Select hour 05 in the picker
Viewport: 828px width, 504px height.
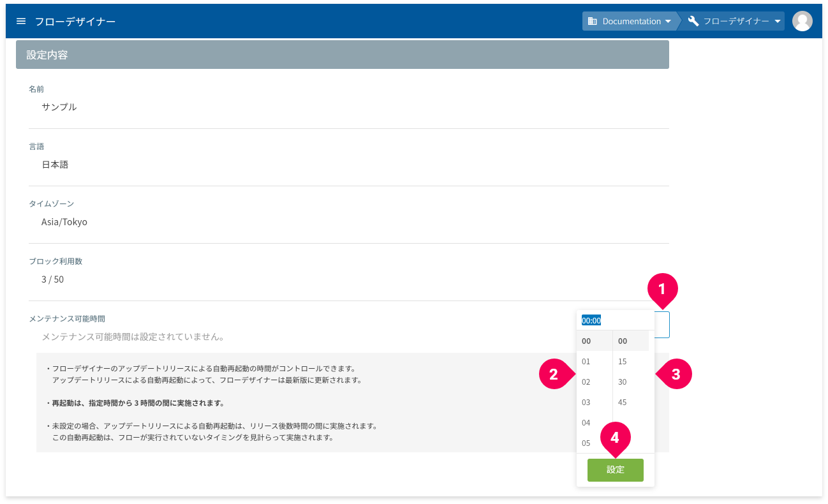click(595, 443)
